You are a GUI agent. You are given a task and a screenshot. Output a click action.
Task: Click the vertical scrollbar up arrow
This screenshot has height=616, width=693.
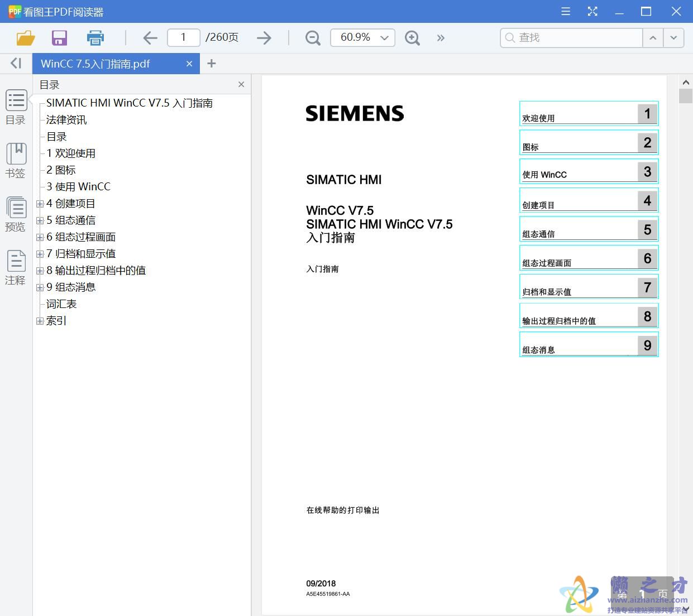686,82
